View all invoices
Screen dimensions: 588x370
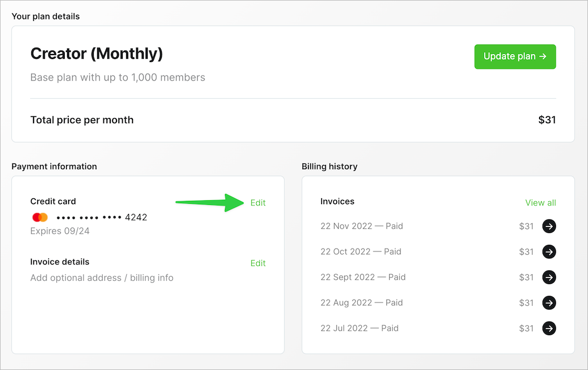click(540, 202)
